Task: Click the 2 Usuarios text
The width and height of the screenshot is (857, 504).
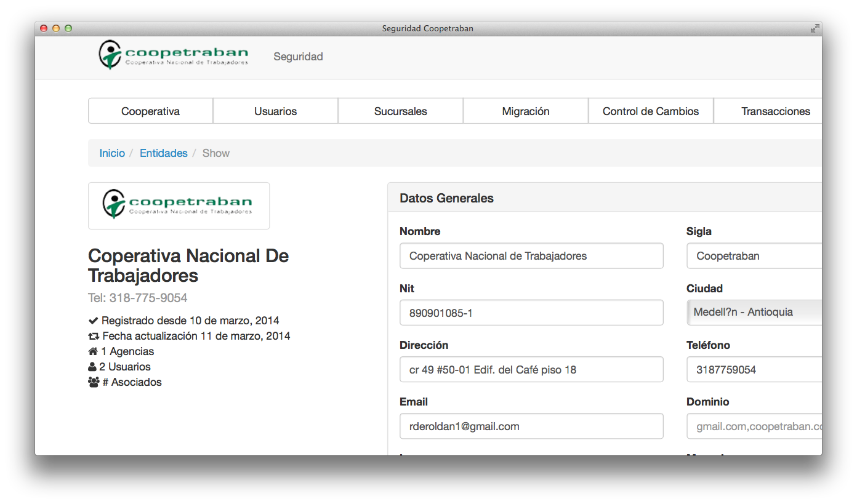Action: (125, 367)
